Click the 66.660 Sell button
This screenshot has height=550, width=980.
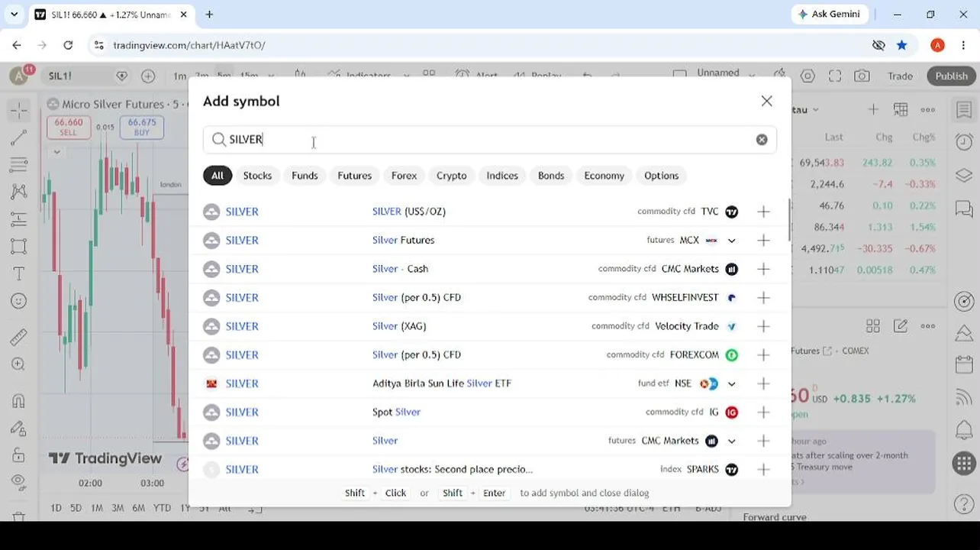coord(69,127)
